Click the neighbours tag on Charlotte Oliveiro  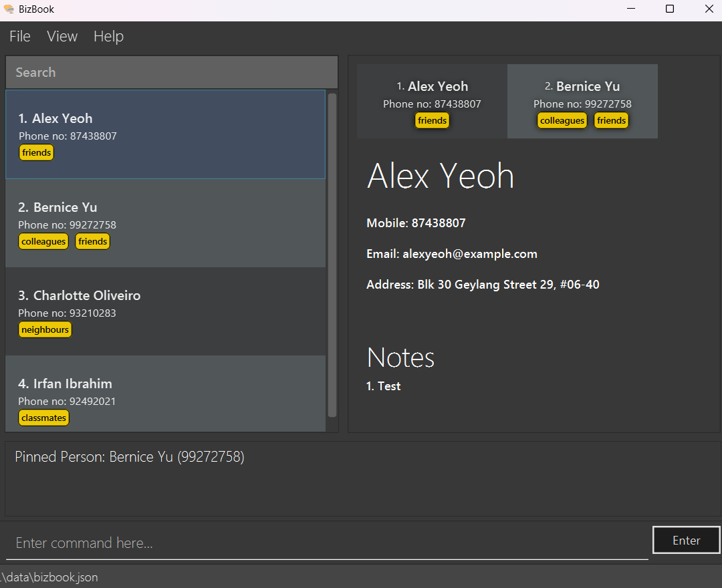pos(45,330)
